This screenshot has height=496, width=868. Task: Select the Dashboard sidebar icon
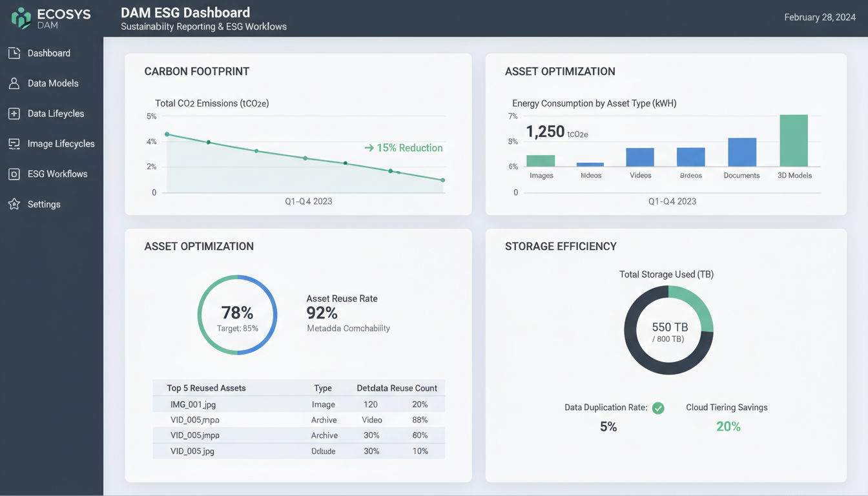point(13,53)
